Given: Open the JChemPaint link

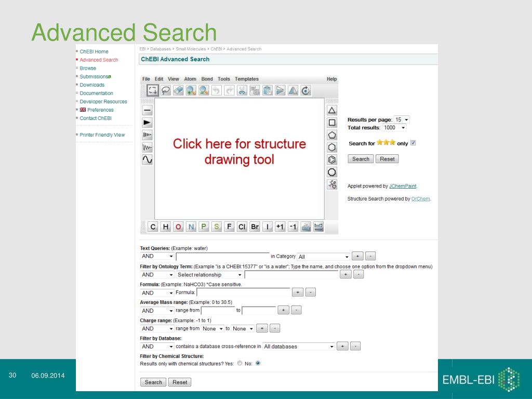Looking at the screenshot, I should coord(403,186).
